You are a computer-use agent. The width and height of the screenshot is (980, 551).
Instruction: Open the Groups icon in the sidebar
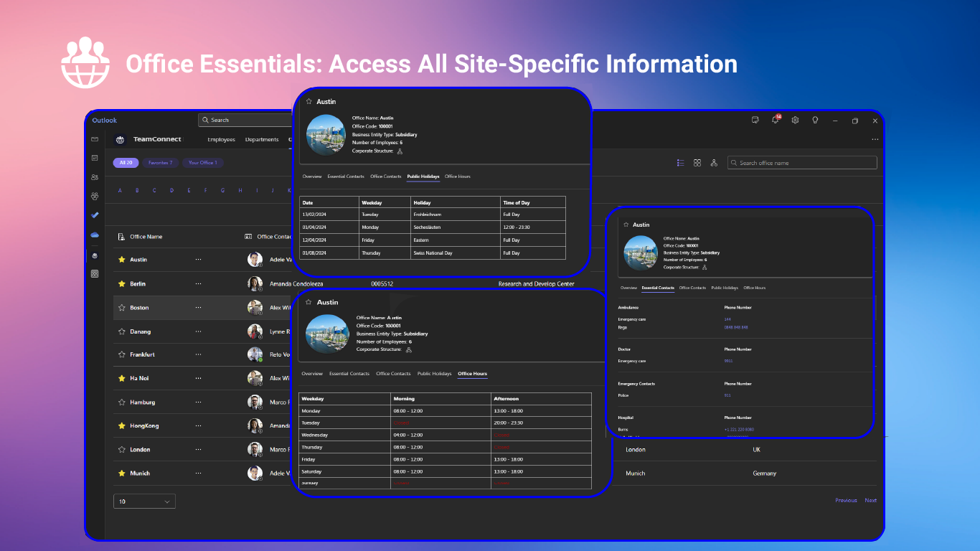(x=94, y=195)
